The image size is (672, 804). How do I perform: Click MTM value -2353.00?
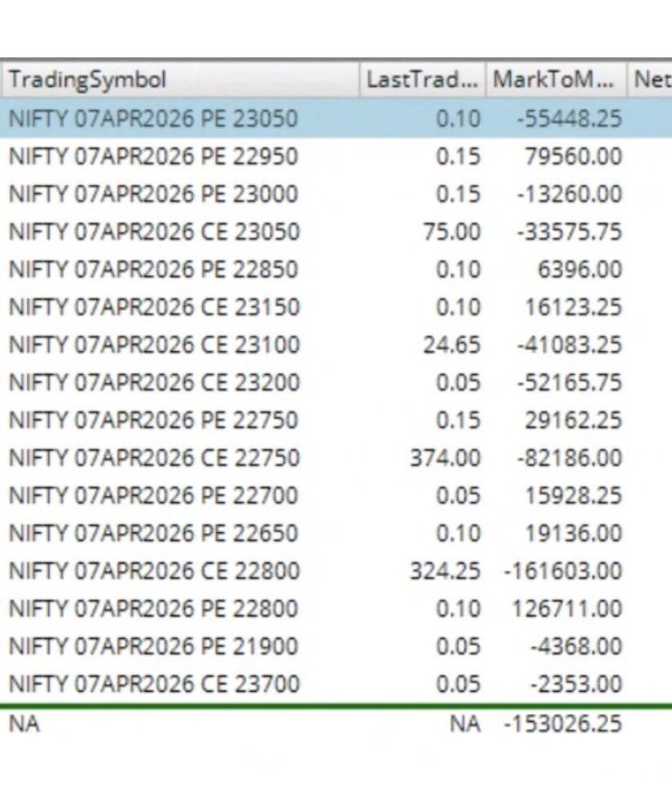576,684
